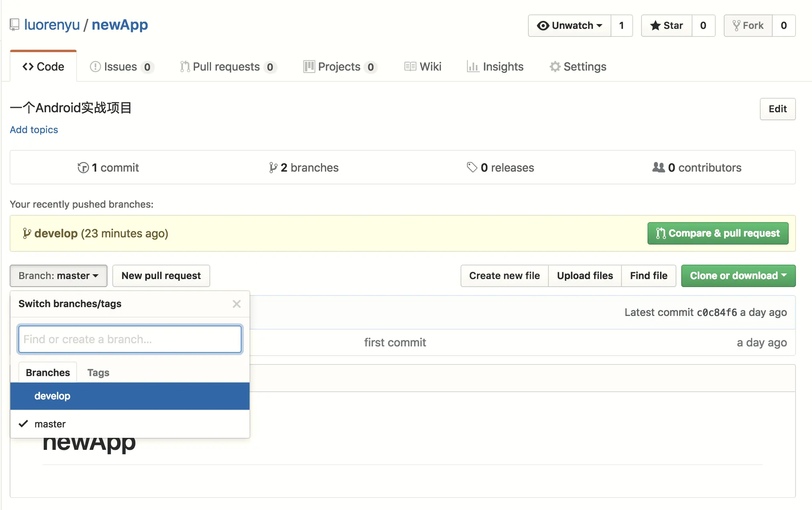The image size is (812, 510).
Task: Close the Switch branches/tags popup
Action: click(237, 304)
